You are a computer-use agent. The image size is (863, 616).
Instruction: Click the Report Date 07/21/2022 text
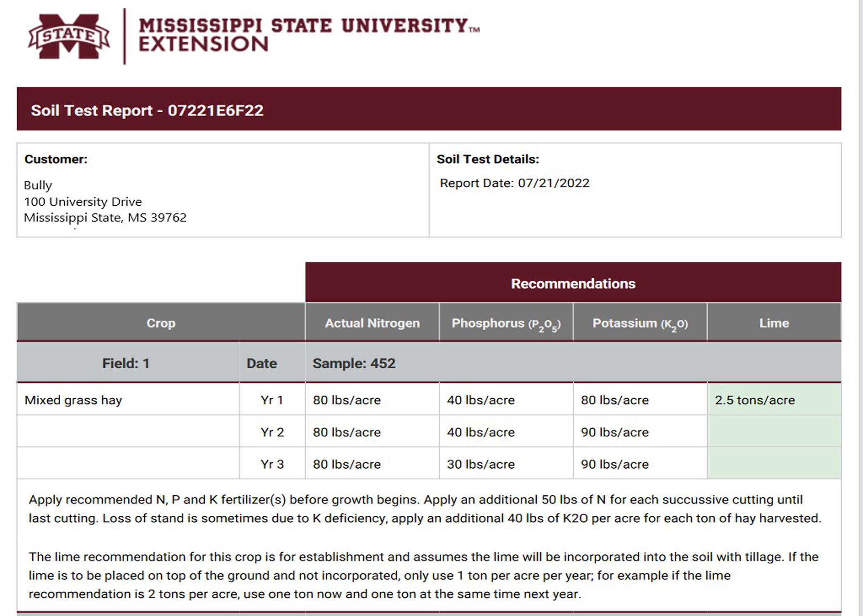point(515,183)
